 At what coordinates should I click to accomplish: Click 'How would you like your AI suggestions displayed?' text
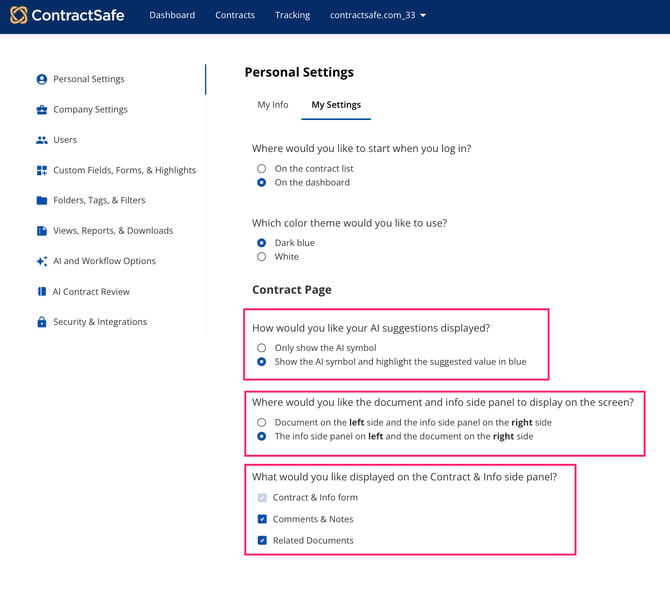click(370, 328)
